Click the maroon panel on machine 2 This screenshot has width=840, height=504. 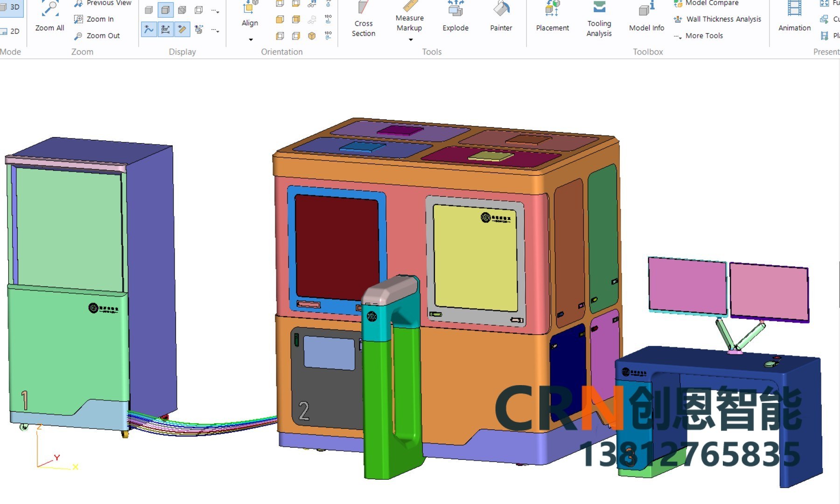point(337,247)
